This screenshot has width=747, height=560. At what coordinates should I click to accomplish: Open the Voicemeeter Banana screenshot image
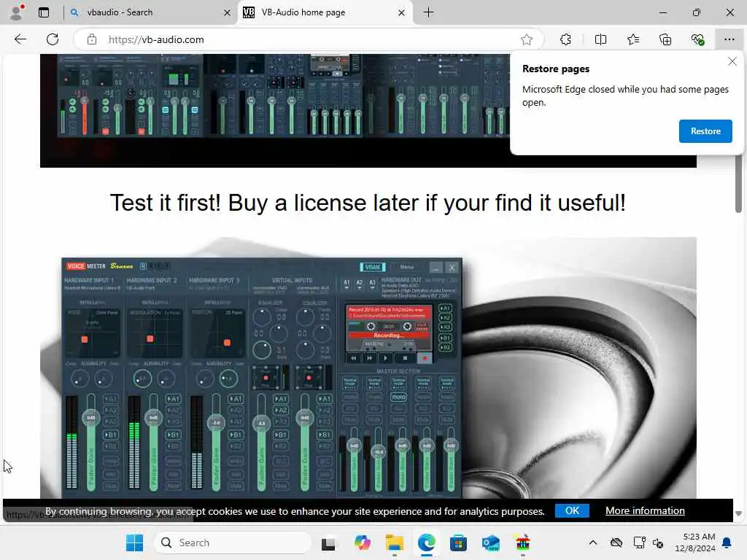click(x=368, y=367)
